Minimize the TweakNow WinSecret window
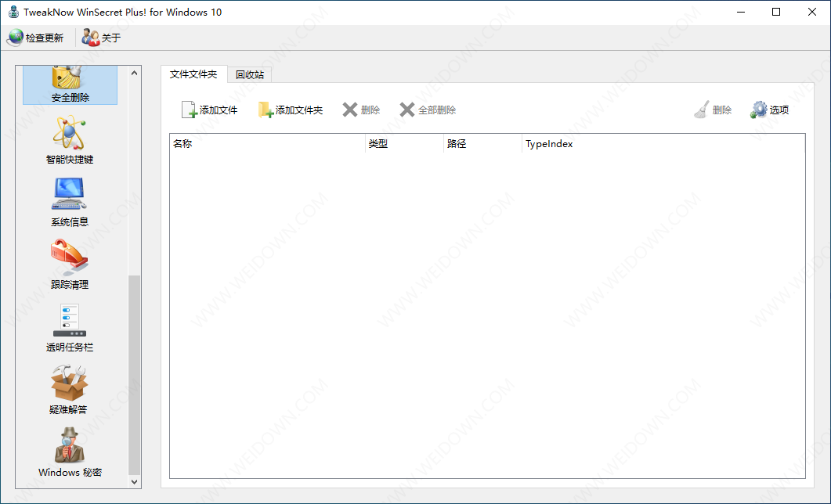 (x=740, y=13)
